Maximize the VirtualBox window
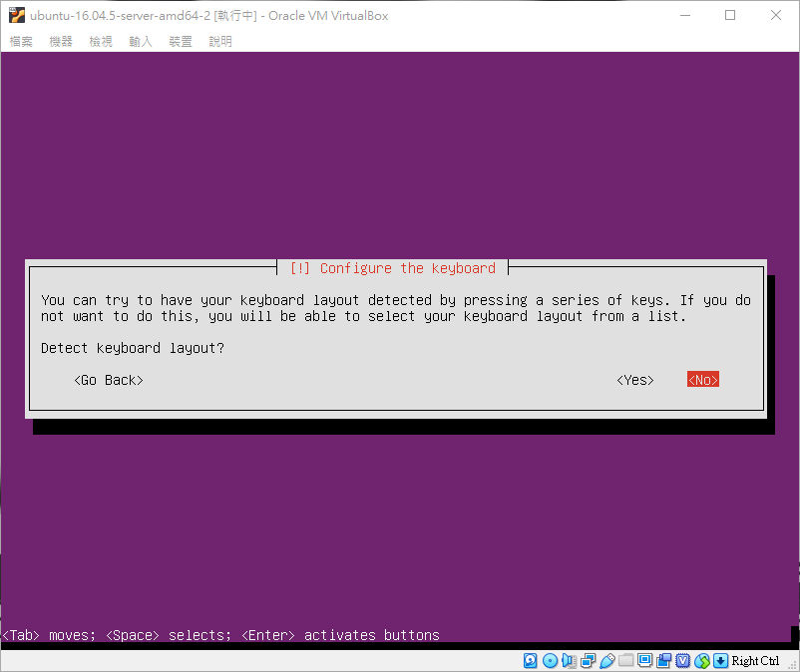 [730, 15]
